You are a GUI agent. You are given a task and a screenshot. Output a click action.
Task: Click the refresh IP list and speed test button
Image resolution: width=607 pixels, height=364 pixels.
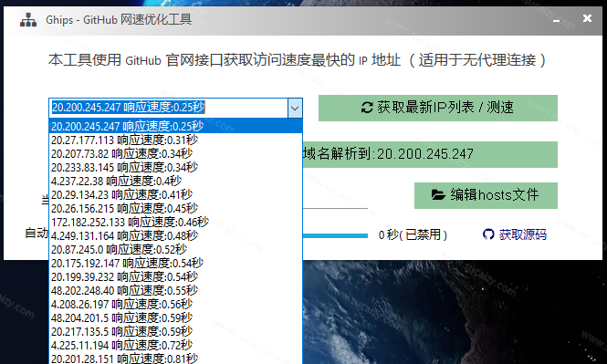point(438,108)
